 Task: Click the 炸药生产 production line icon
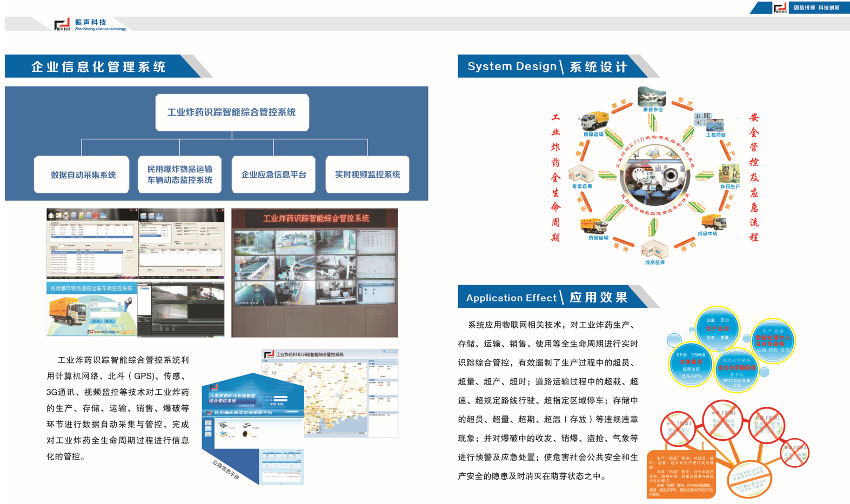pyautogui.click(x=729, y=174)
